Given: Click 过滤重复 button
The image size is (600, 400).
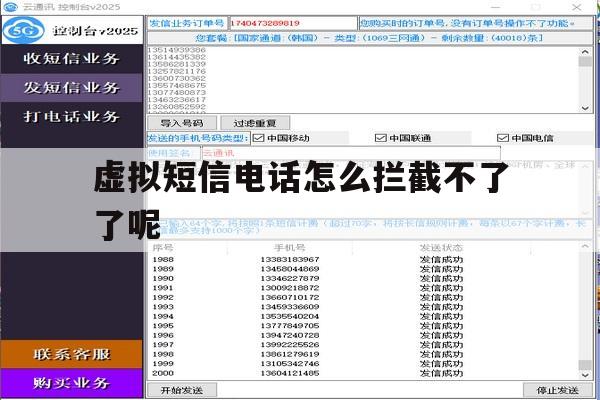Looking at the screenshot, I should 255,123.
